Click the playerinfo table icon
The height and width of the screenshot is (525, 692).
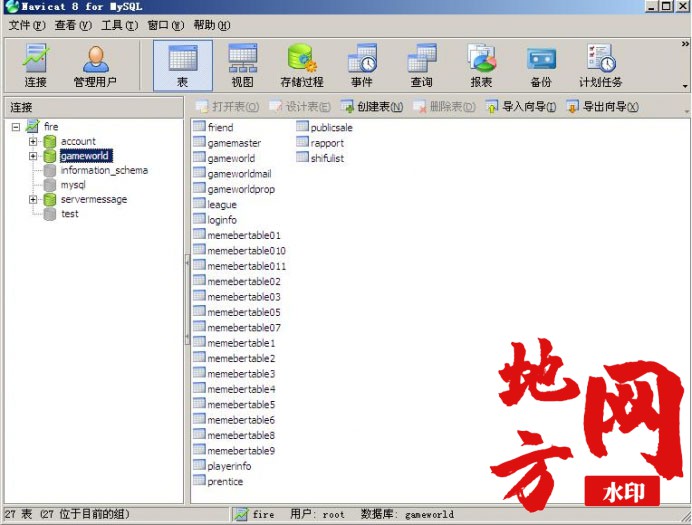199,465
